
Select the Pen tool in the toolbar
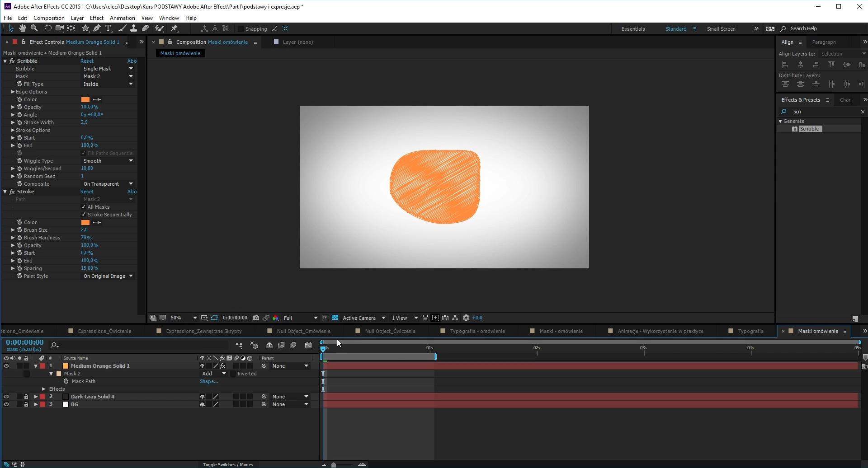97,28
